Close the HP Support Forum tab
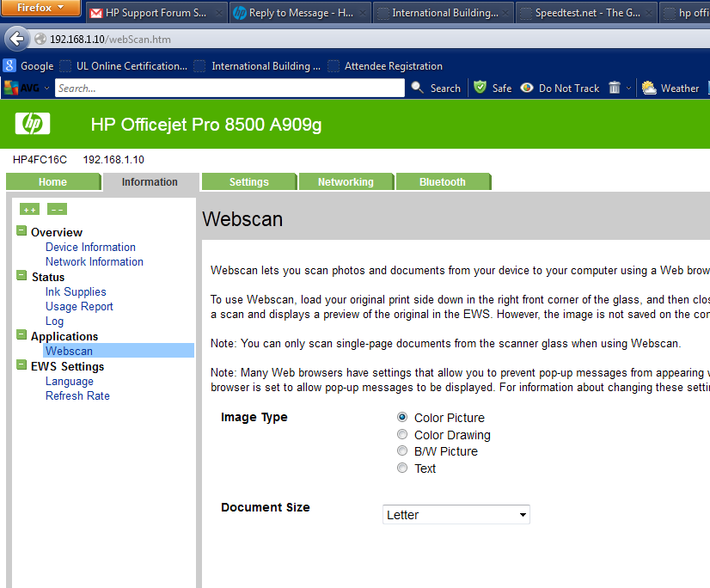 218,13
